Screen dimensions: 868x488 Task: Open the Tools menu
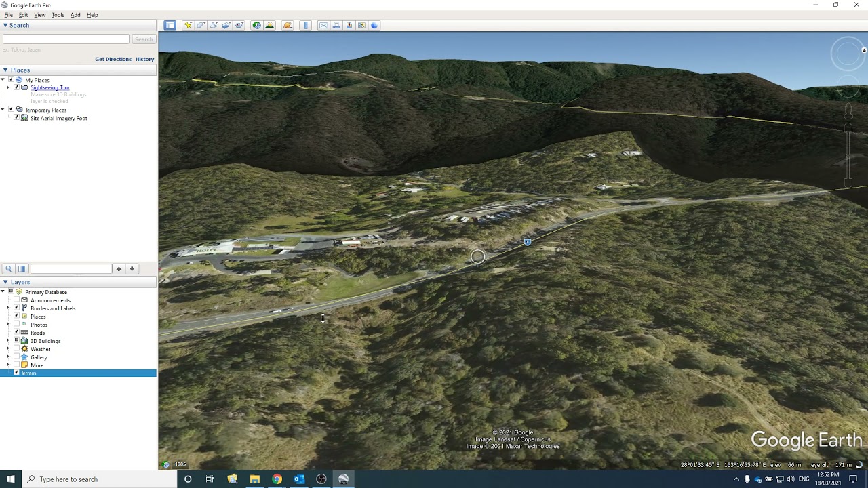pos(58,15)
